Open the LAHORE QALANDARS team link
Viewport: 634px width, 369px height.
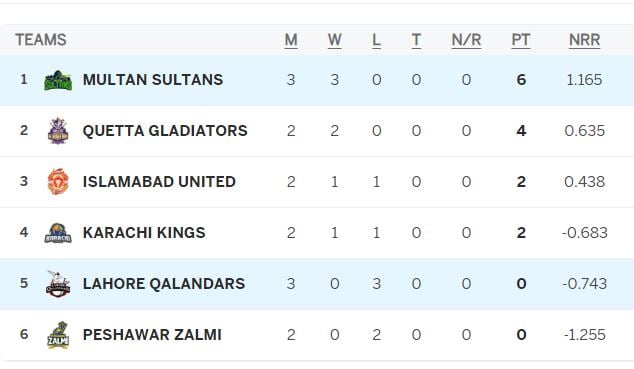point(164,283)
